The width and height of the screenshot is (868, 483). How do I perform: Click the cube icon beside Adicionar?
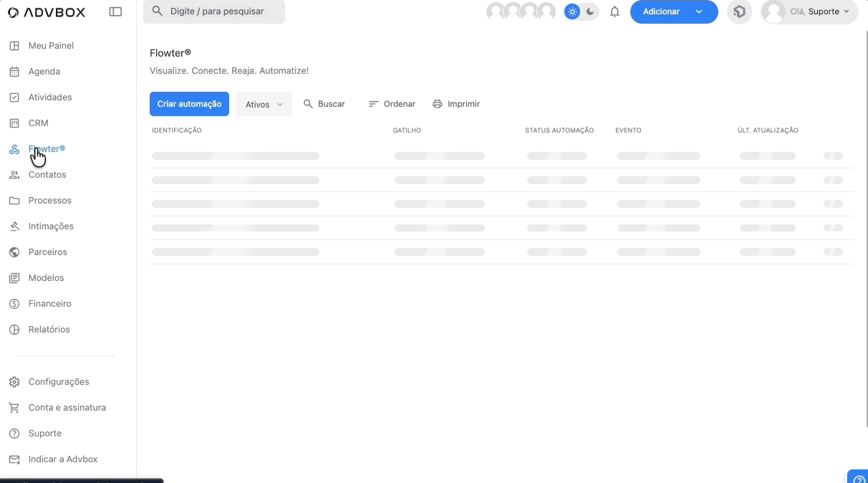click(739, 11)
